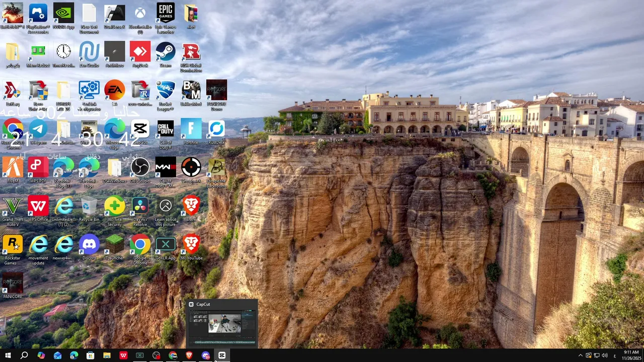
Task: Select the RustDesk shortcut
Action: [216, 132]
